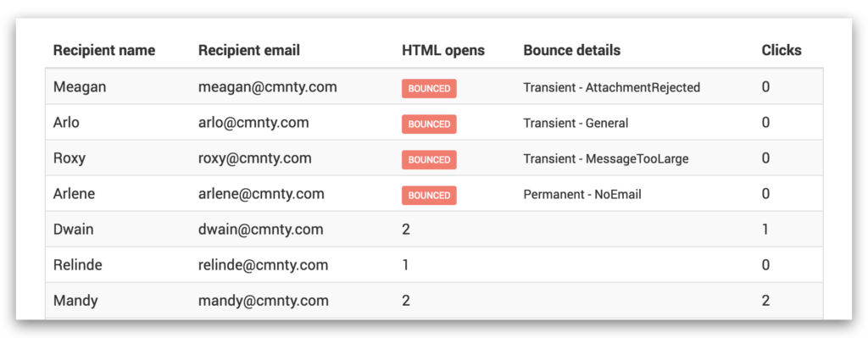Click the Bounce details column header
Viewport: 868px width, 338px height.
[572, 50]
